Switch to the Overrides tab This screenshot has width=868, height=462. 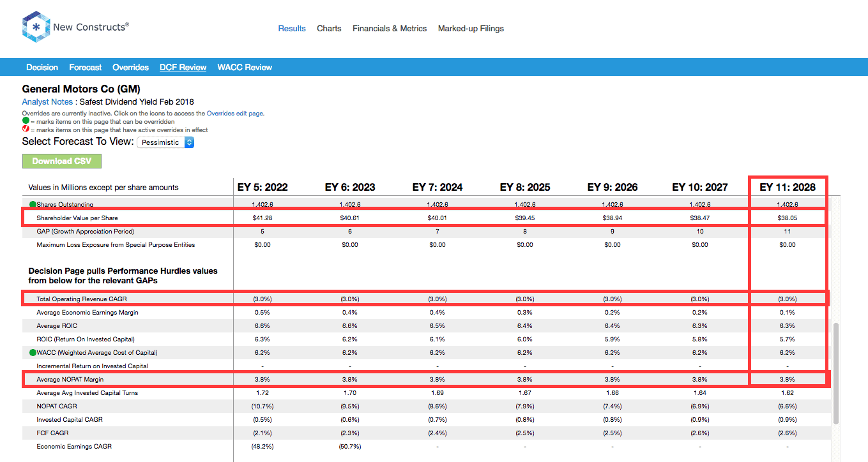130,67
